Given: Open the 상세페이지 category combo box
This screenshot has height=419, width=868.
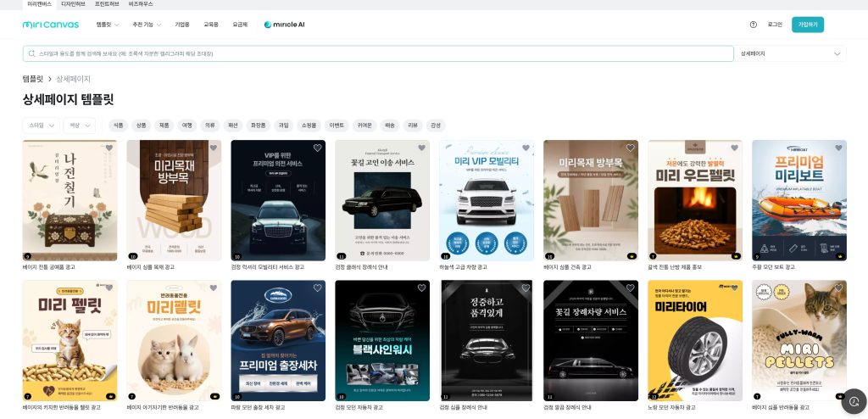Looking at the screenshot, I should click(x=790, y=53).
